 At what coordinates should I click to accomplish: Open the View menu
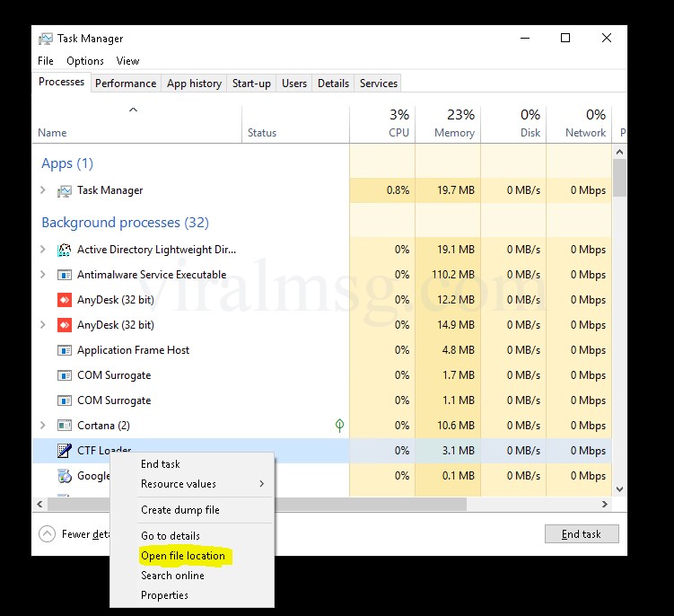pos(127,61)
